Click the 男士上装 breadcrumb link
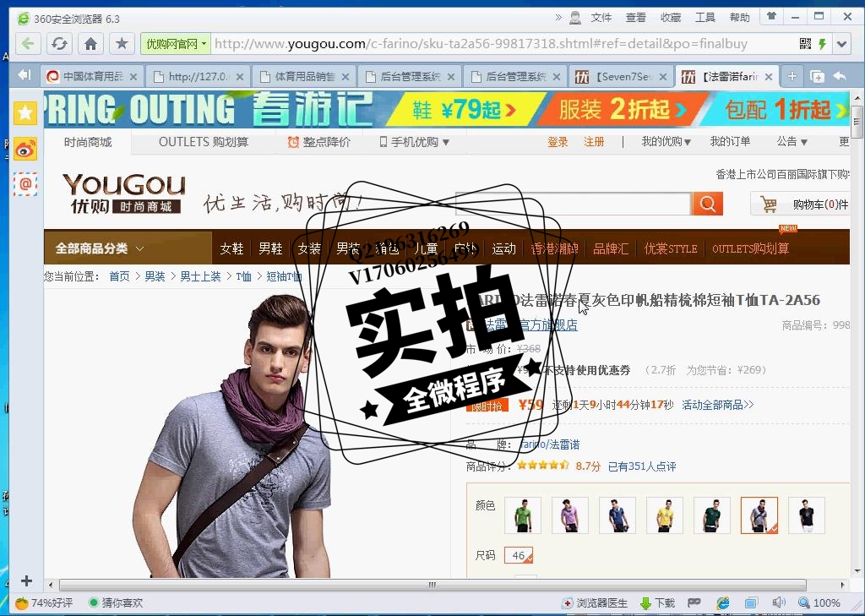Viewport: 865px width, 616px height. pos(200,276)
